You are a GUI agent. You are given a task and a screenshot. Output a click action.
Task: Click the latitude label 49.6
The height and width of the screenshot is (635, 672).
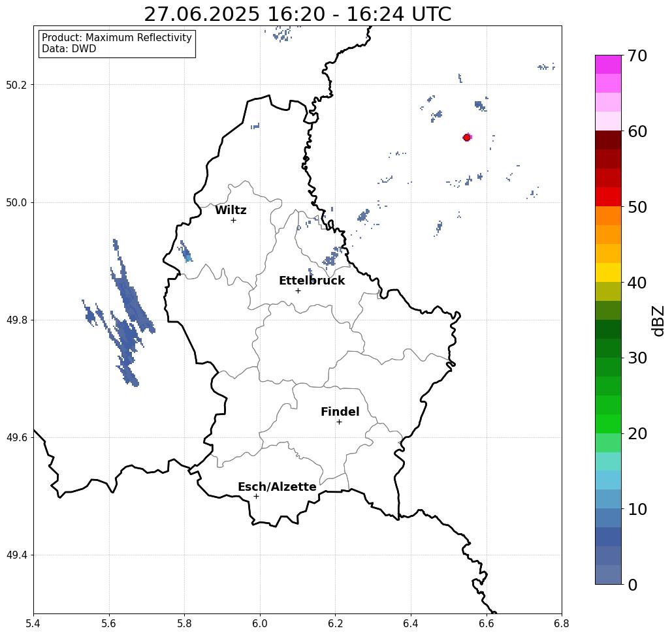click(16, 438)
